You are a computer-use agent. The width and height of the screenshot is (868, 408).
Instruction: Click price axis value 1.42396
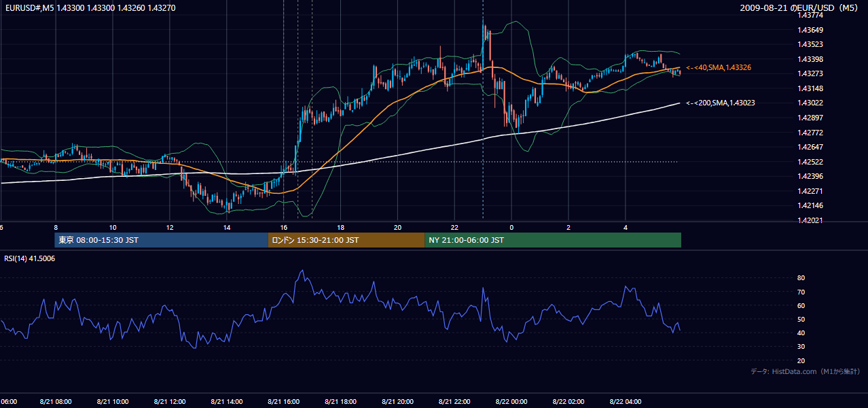pos(811,176)
